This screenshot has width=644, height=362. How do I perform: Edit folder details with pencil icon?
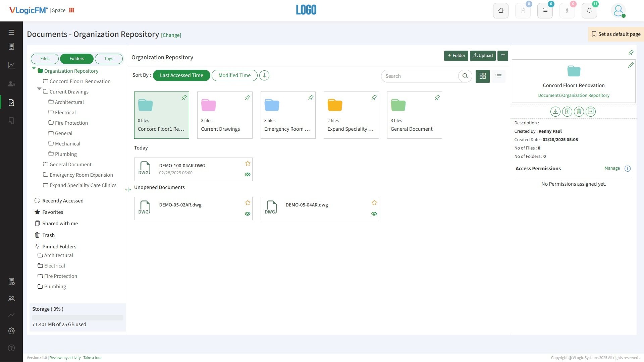click(x=631, y=65)
